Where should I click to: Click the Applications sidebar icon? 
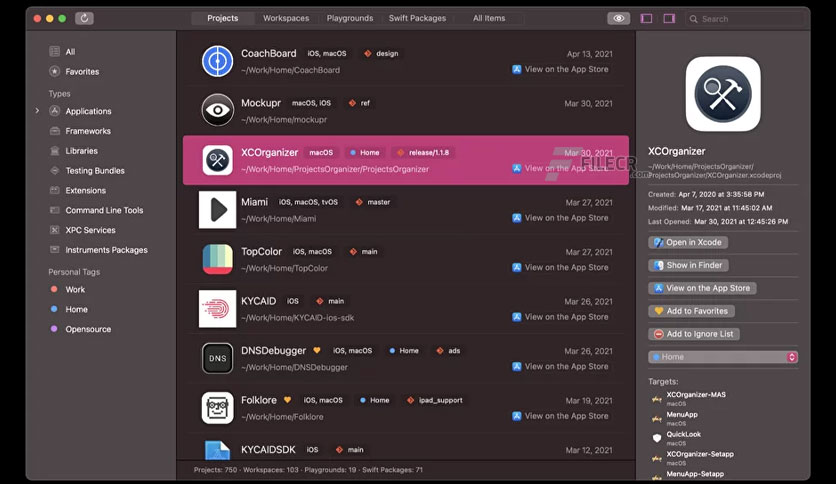click(x=54, y=111)
